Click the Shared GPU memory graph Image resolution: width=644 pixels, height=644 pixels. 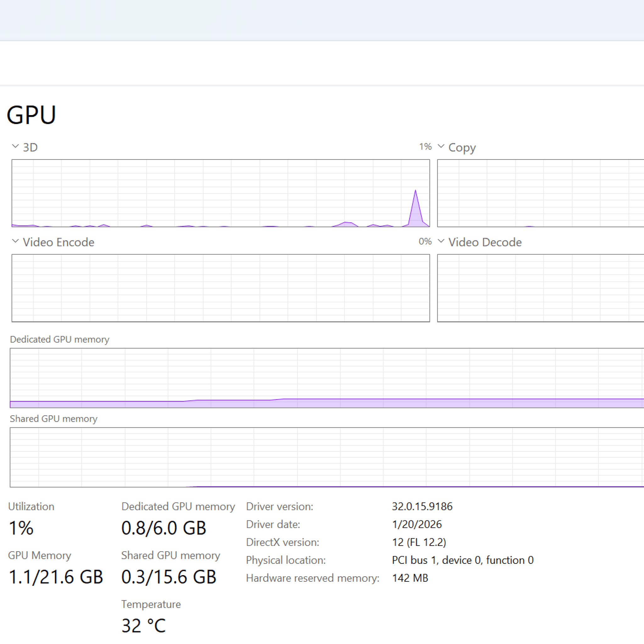(327, 457)
